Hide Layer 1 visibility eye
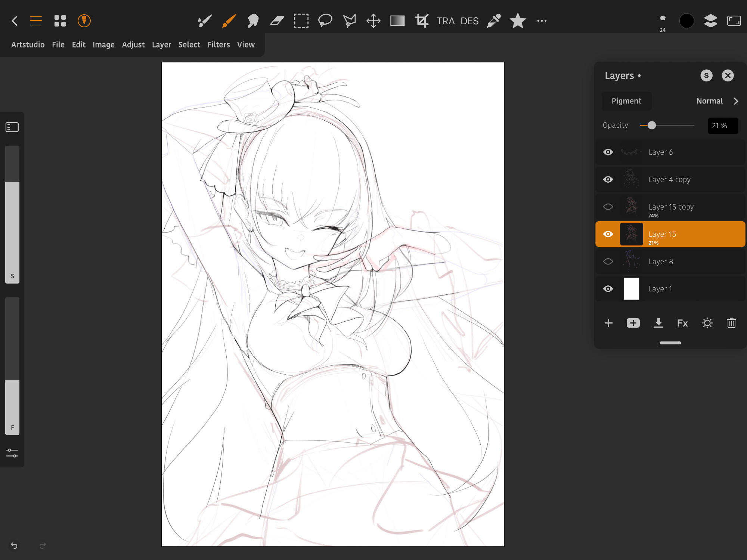 click(608, 289)
